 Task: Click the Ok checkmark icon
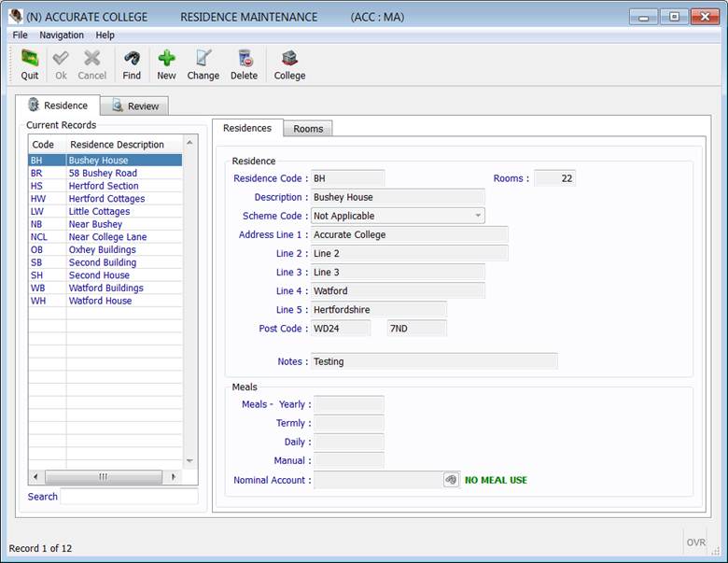tap(61, 64)
